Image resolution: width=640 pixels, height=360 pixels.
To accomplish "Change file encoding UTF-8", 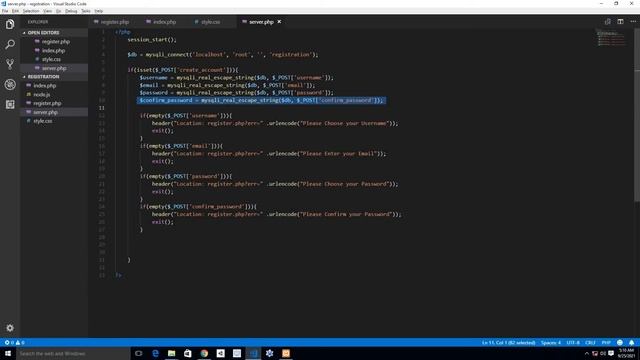I will click(x=573, y=342).
